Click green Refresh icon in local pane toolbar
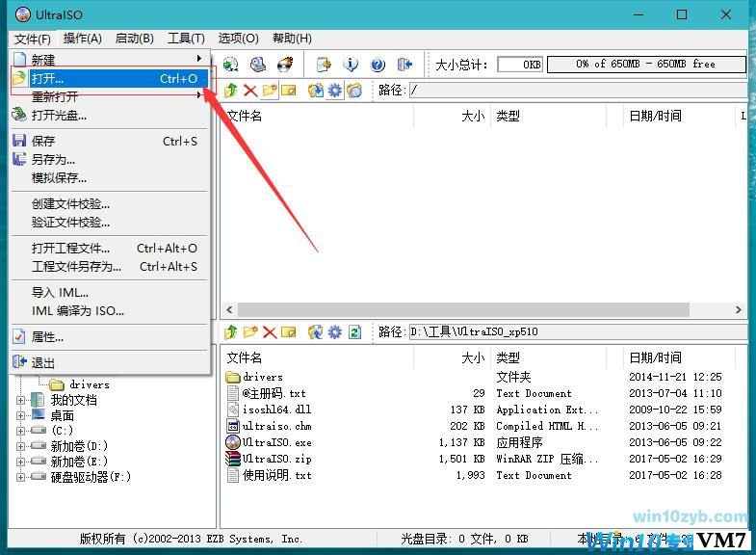 pos(354,331)
